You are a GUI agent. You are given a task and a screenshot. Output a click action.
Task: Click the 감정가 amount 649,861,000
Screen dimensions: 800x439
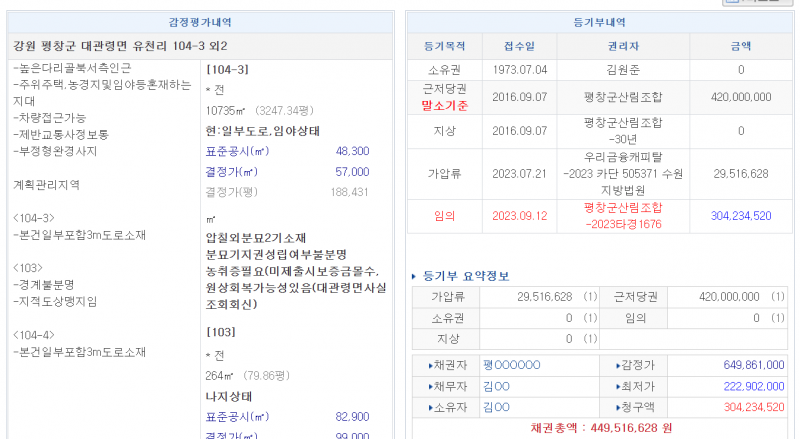746,366
